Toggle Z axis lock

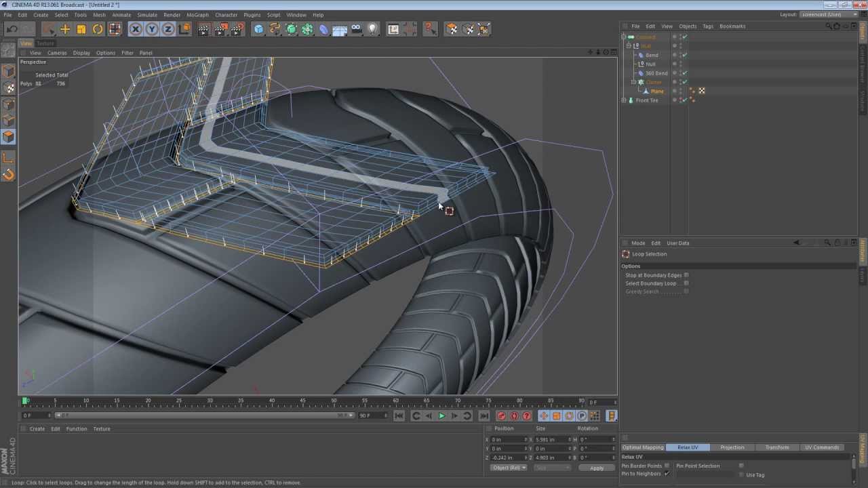tap(168, 28)
